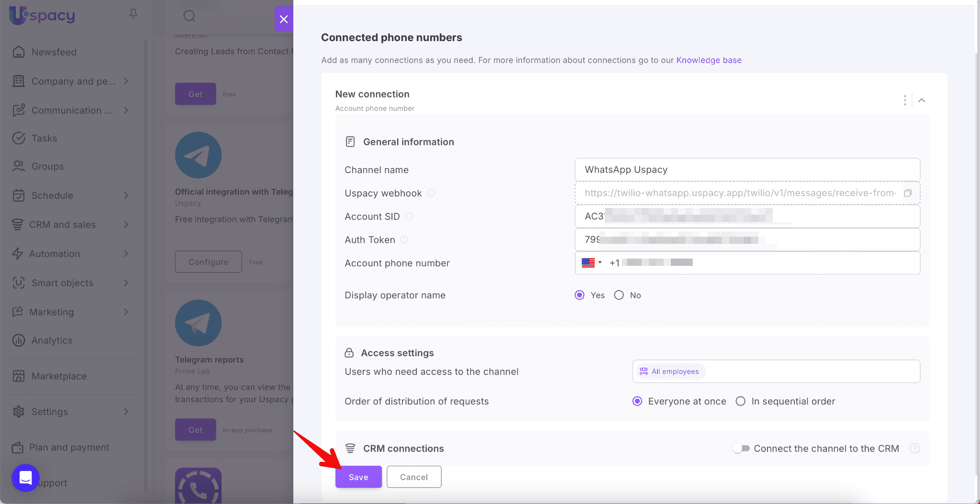
Task: Click the Auth Token info icon
Action: [404, 240]
